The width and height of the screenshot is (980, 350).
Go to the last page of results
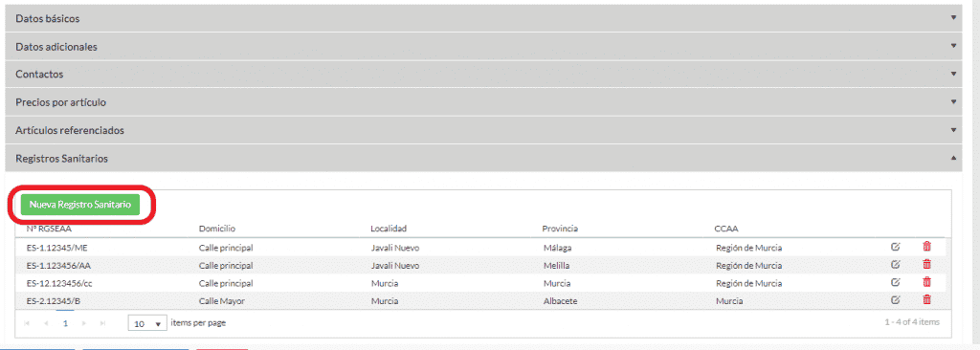point(102,324)
